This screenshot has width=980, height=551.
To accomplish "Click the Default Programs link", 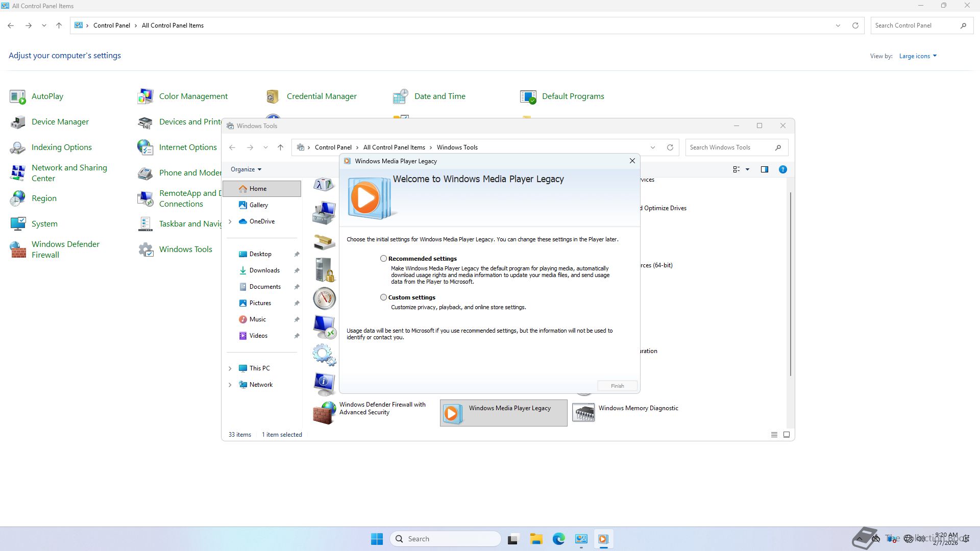I will [x=573, y=96].
